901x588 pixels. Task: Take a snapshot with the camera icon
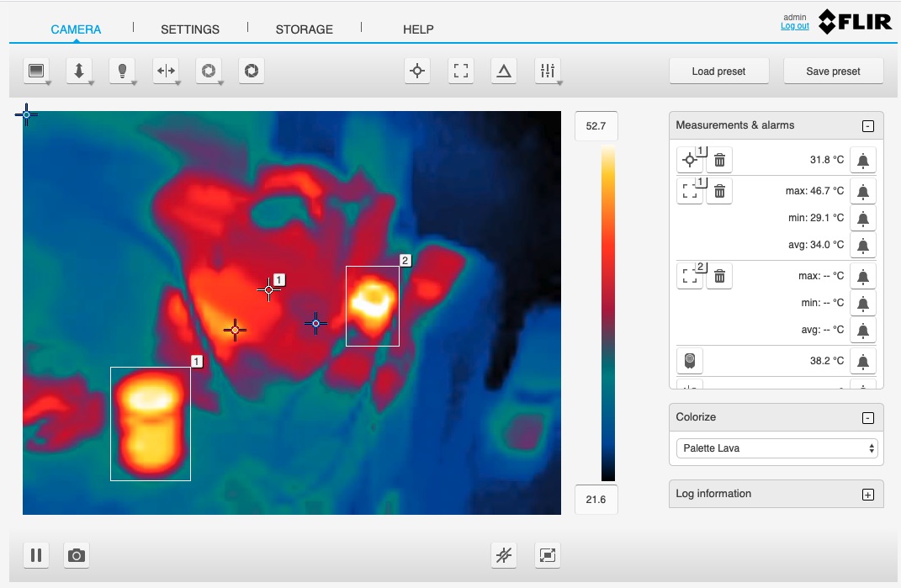[77, 555]
